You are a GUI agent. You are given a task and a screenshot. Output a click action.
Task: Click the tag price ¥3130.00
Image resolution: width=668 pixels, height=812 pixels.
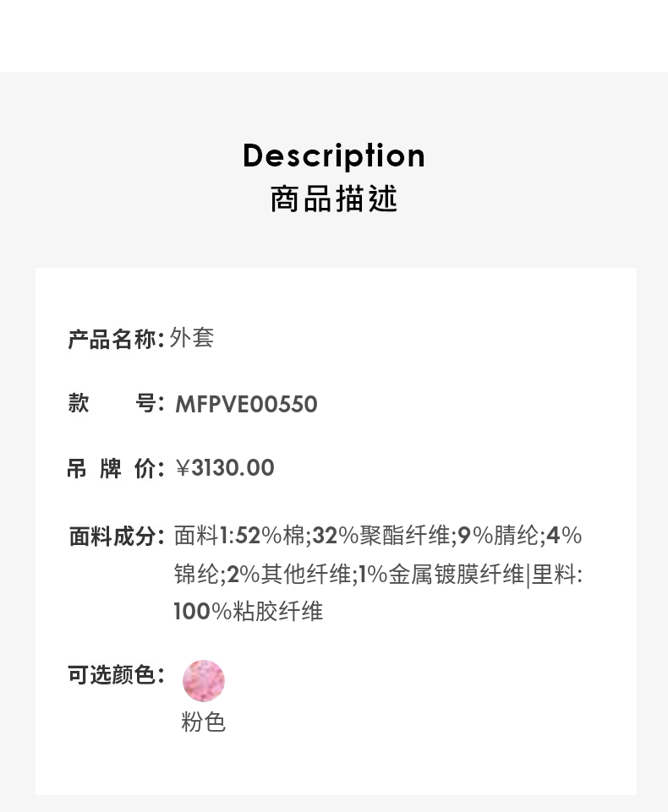pos(225,468)
